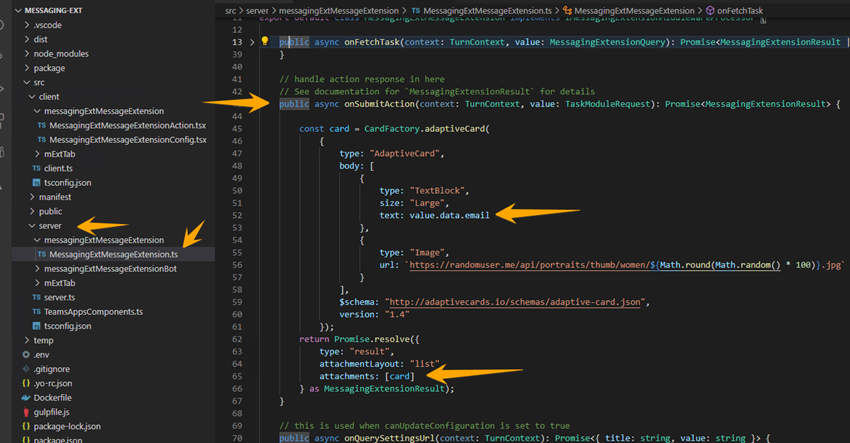Open TeamsAppsComponents.ts file
Viewport: 850px width, 443px height.
click(93, 312)
